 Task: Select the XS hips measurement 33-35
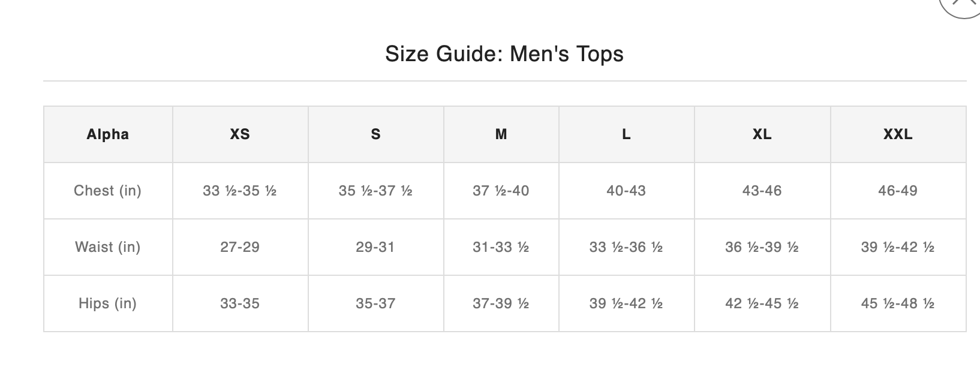click(x=240, y=303)
